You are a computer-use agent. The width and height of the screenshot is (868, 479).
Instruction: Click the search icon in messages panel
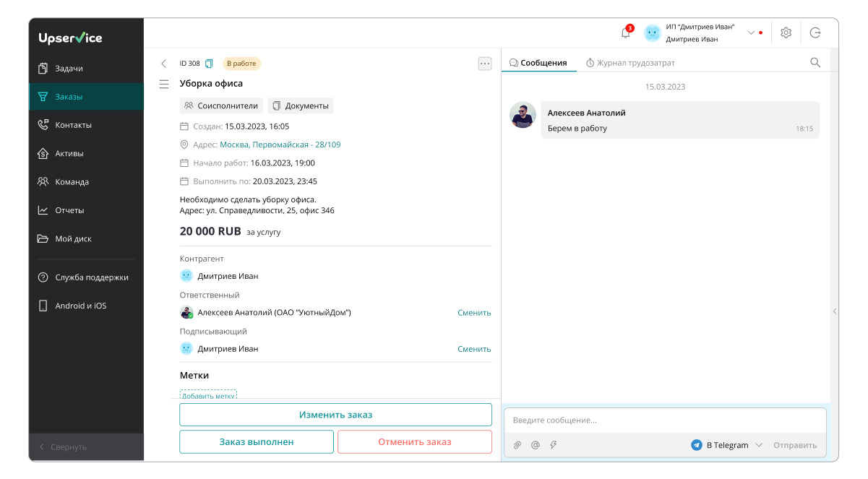point(815,63)
